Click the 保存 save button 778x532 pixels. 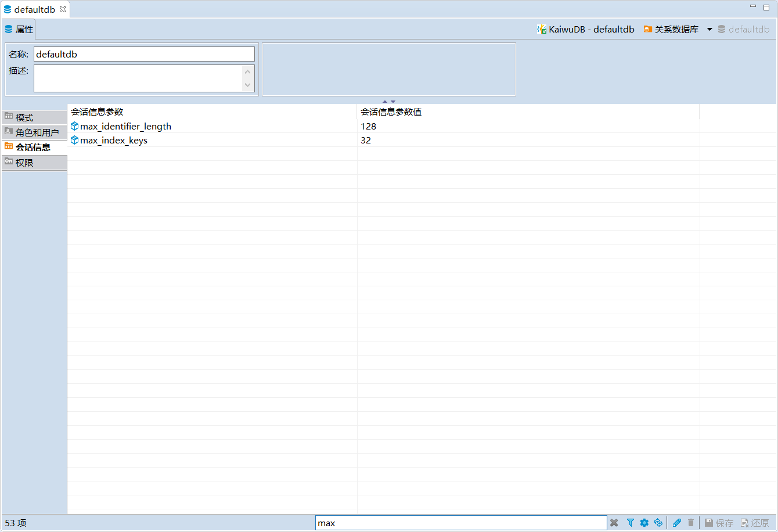pyautogui.click(x=719, y=523)
